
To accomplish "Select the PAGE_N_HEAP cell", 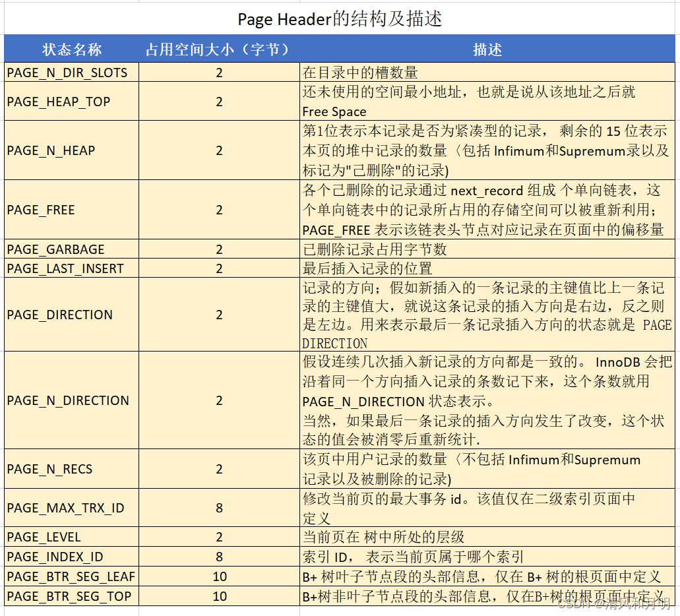I will click(x=71, y=150).
